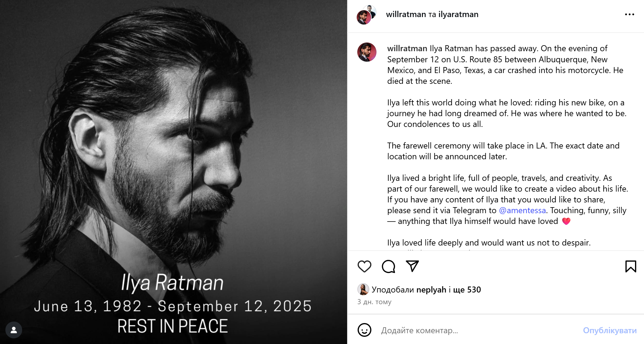Viewport: 644px width, 344px height.
Task: View the list of 530 other likes
Action: coord(467,290)
